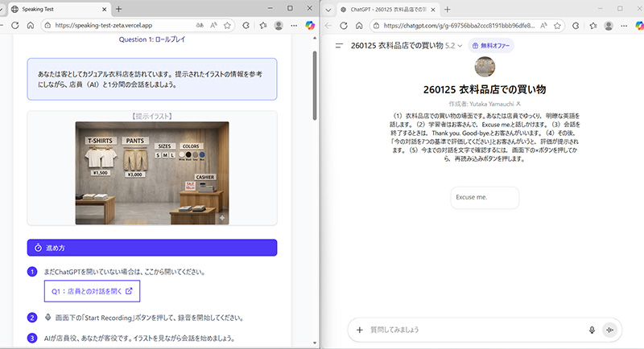Click the scroll up arrow on Speaking Test page
This screenshot has width=644, height=349.
point(315,38)
